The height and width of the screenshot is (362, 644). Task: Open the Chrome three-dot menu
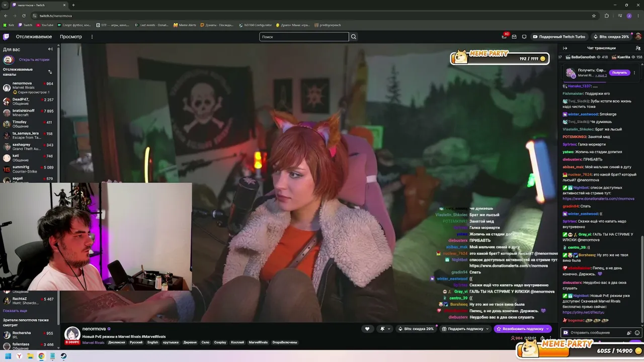[637, 16]
